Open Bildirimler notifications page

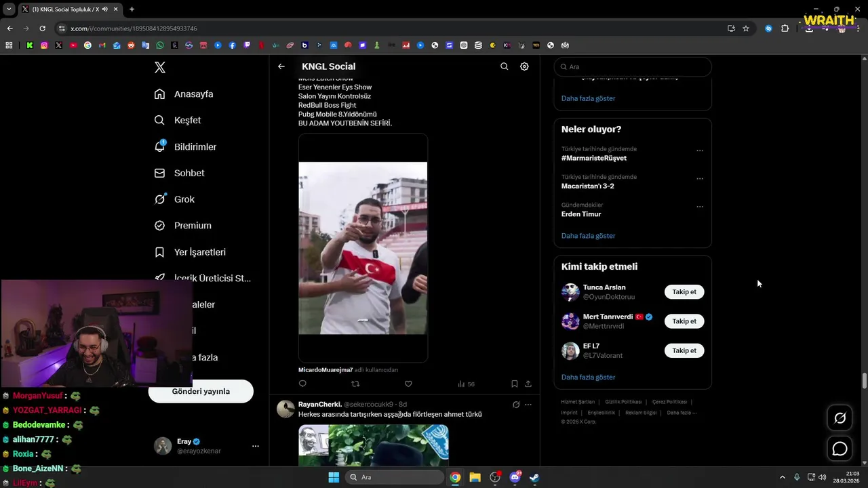tap(185, 146)
